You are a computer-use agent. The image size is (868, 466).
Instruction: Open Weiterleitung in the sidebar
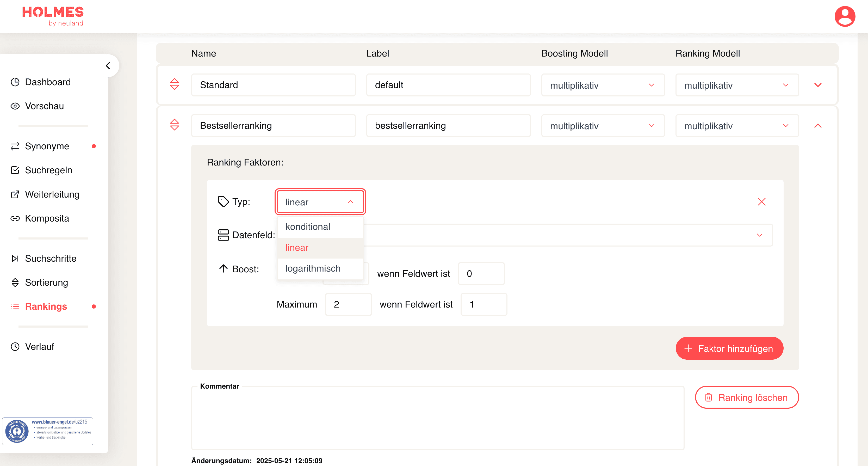coord(52,194)
